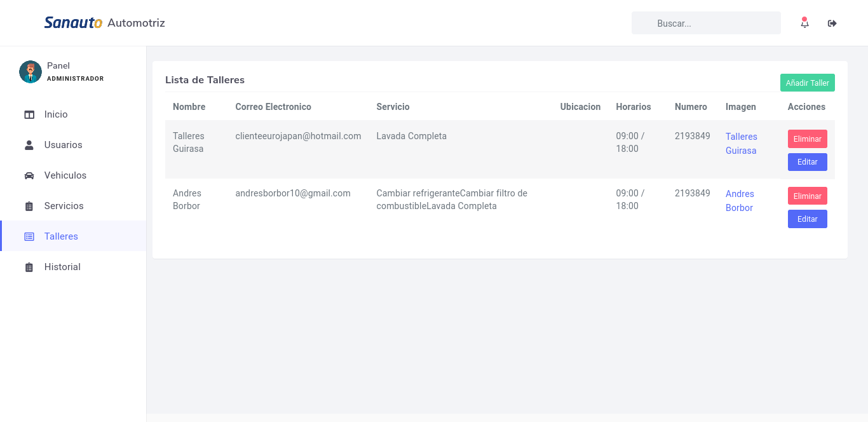The width and height of the screenshot is (868, 422).
Task: Go to the Inicio page
Action: tap(73, 114)
